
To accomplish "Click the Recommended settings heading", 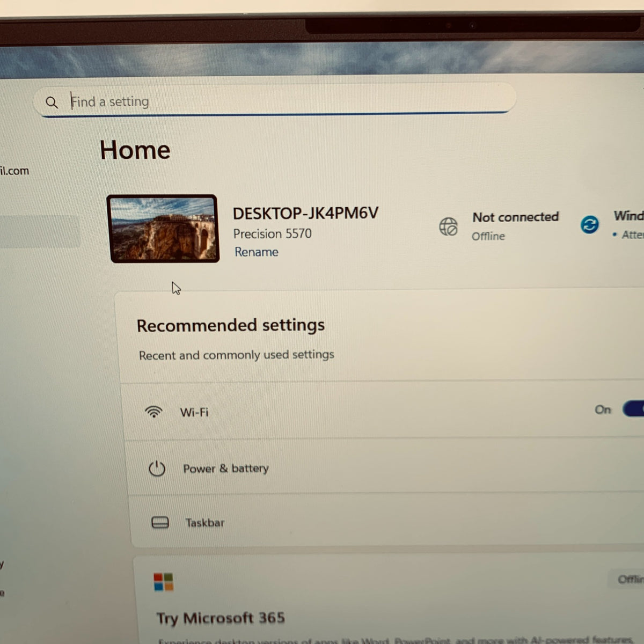I will click(x=231, y=325).
